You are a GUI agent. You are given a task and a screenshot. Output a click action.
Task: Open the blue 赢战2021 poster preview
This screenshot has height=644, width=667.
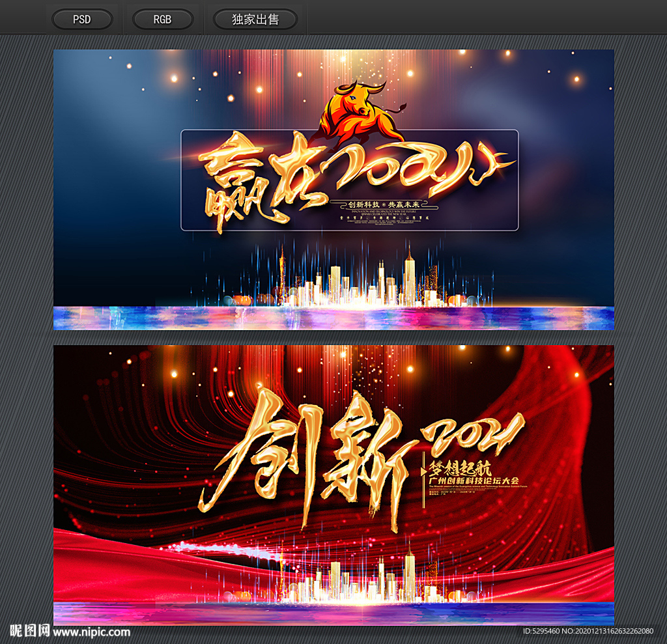(x=333, y=189)
